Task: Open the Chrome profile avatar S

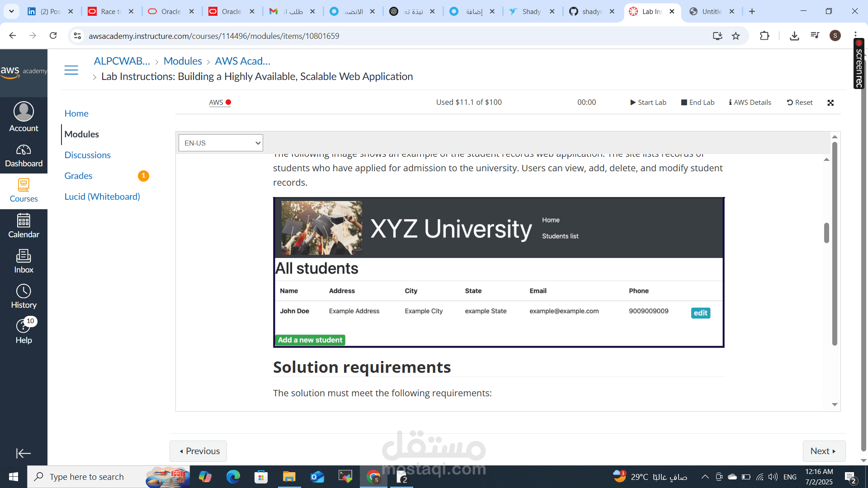Action: 835,36
